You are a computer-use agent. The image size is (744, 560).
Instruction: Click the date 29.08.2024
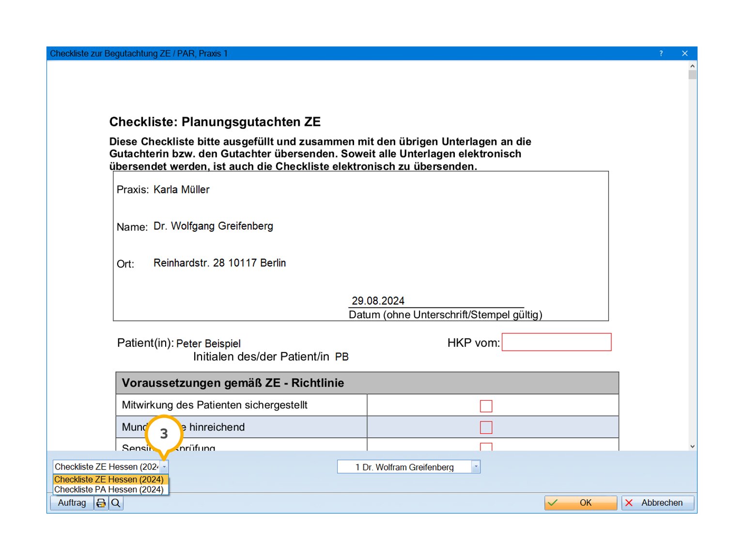378,301
